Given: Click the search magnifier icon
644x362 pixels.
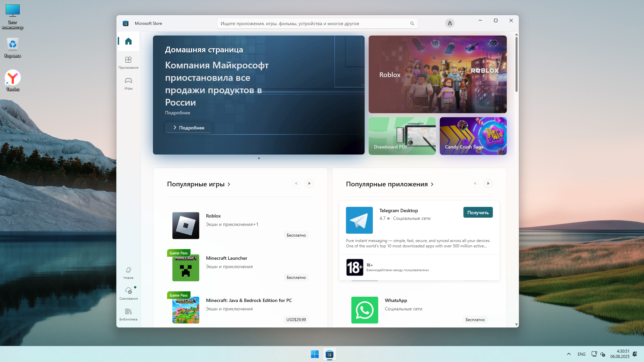Looking at the screenshot, I should coord(412,23).
